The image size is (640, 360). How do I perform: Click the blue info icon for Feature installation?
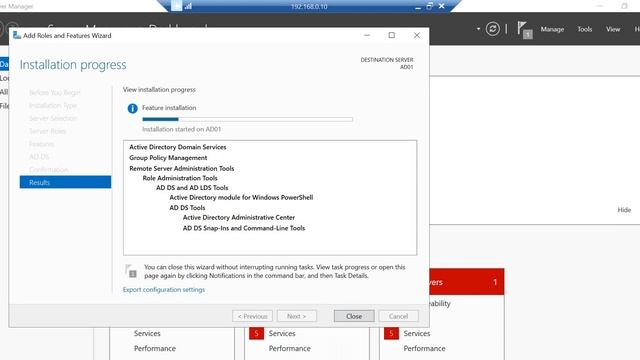click(132, 108)
